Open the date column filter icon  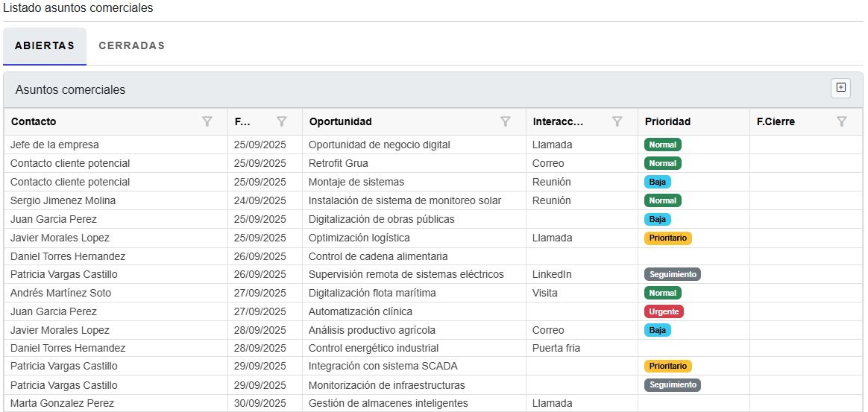click(282, 121)
